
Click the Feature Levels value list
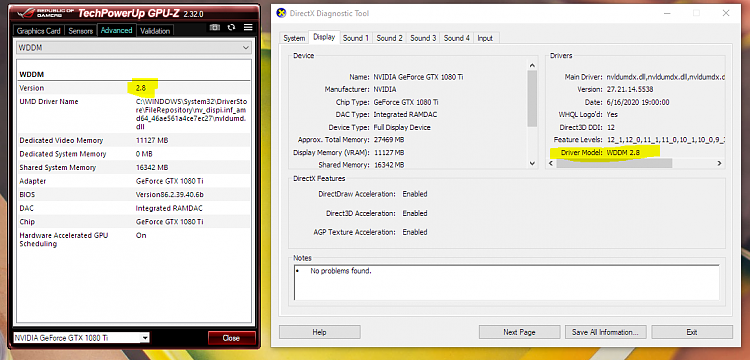(x=666, y=140)
